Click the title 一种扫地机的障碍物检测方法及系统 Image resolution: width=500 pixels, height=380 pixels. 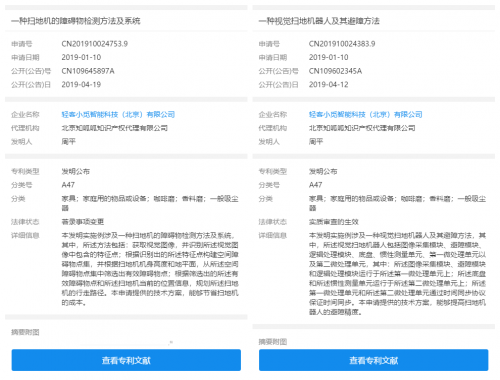76,21
